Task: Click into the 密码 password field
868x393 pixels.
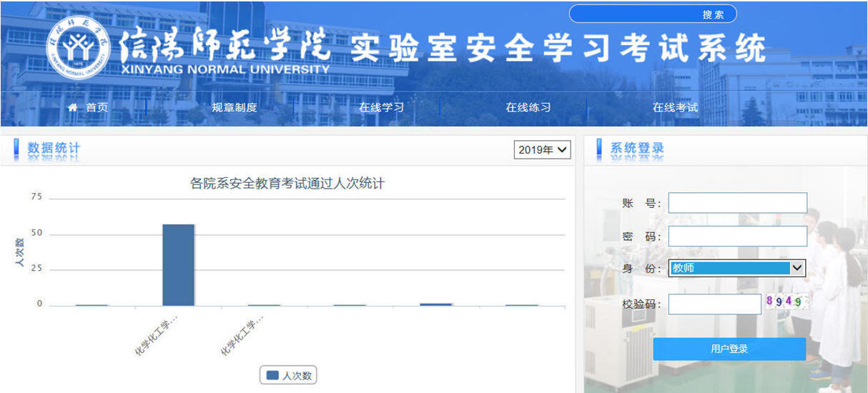Action: click(737, 237)
